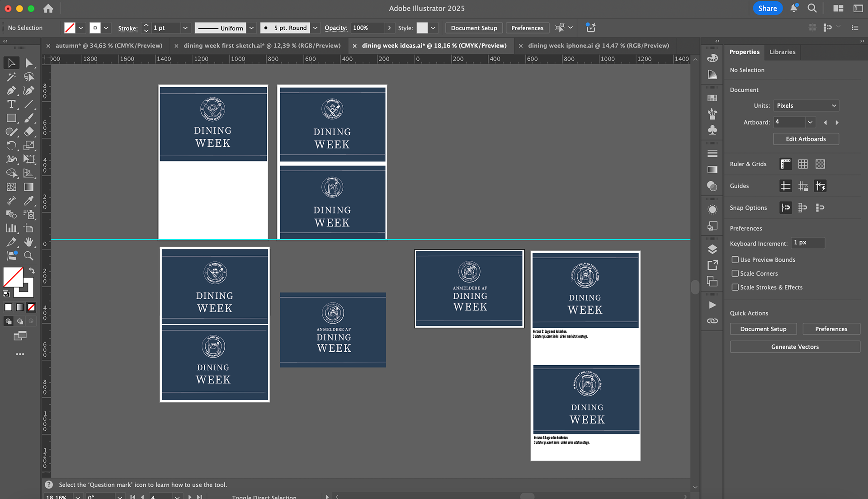Enable Use Preview Bounds checkbox
This screenshot has height=499, width=868.
click(x=735, y=259)
